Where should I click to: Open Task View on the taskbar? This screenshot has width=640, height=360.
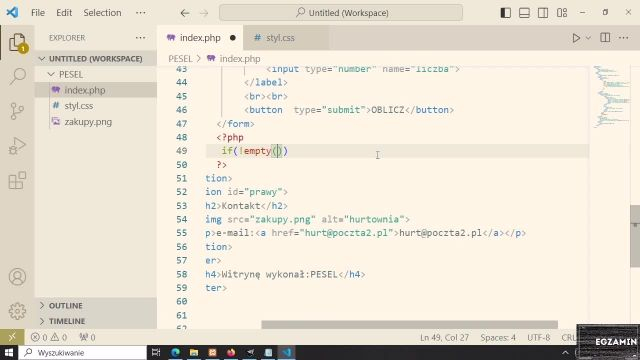coord(156,353)
